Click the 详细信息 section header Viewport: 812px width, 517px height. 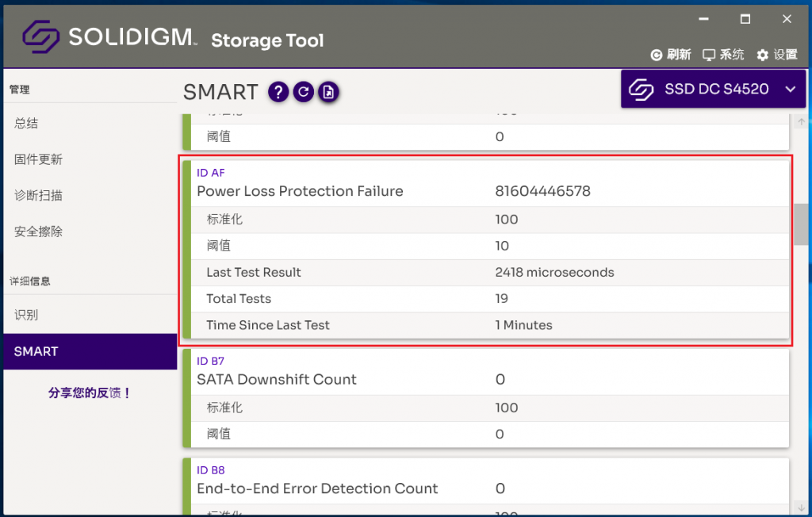click(x=30, y=281)
